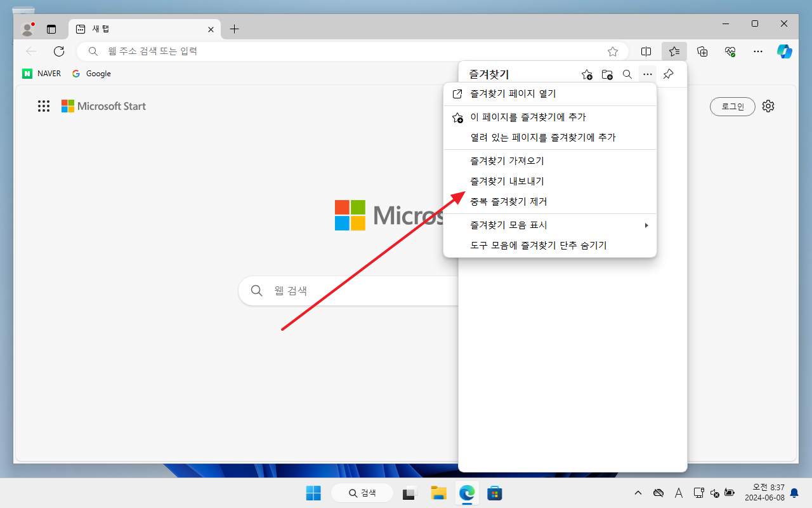This screenshot has height=508, width=812.
Task: Open Task View on taskbar
Action: [x=410, y=493]
